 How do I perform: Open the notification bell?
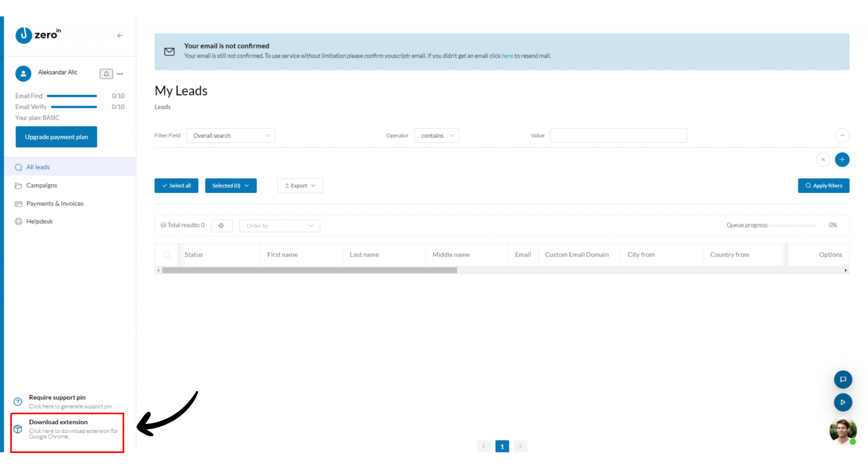[x=106, y=74]
